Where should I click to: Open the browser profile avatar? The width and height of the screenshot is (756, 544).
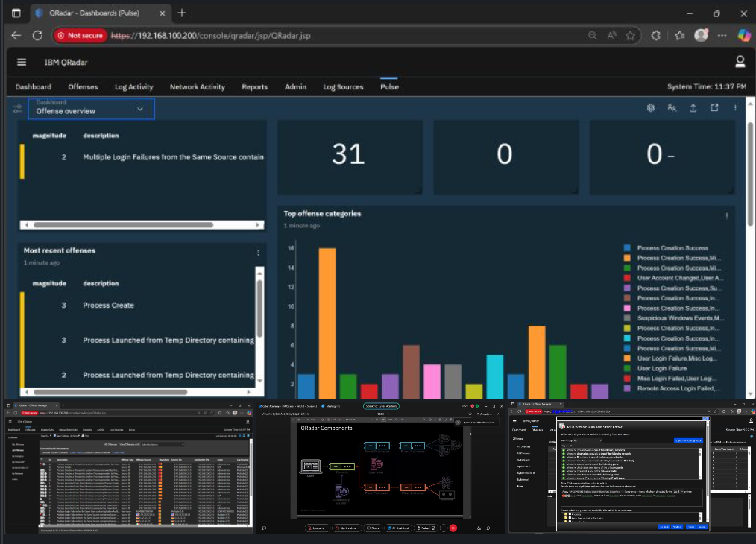tap(701, 35)
